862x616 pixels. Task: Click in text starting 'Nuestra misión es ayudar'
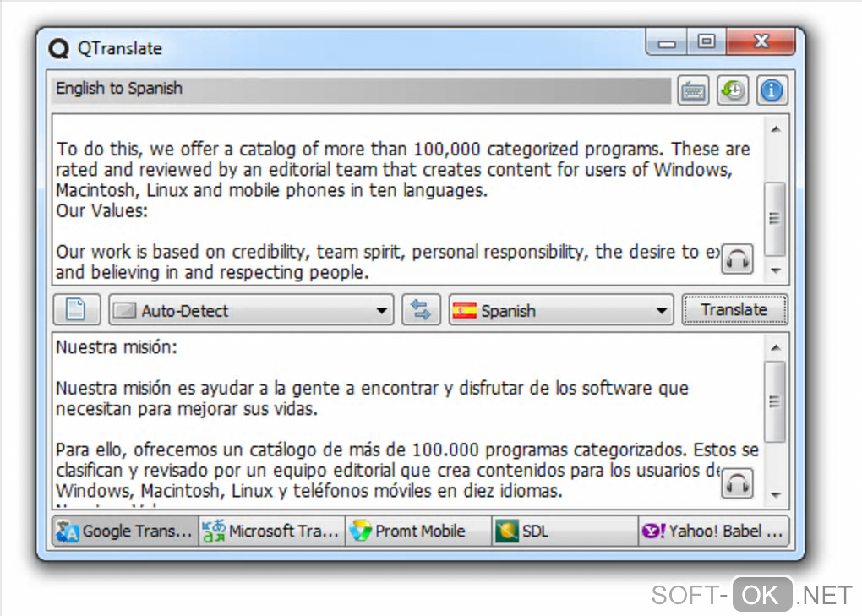(x=372, y=398)
